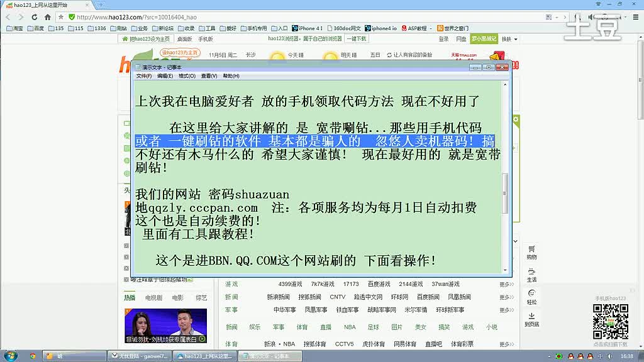
Task: Click the 购物 sidebar icon
Action: tap(531, 253)
